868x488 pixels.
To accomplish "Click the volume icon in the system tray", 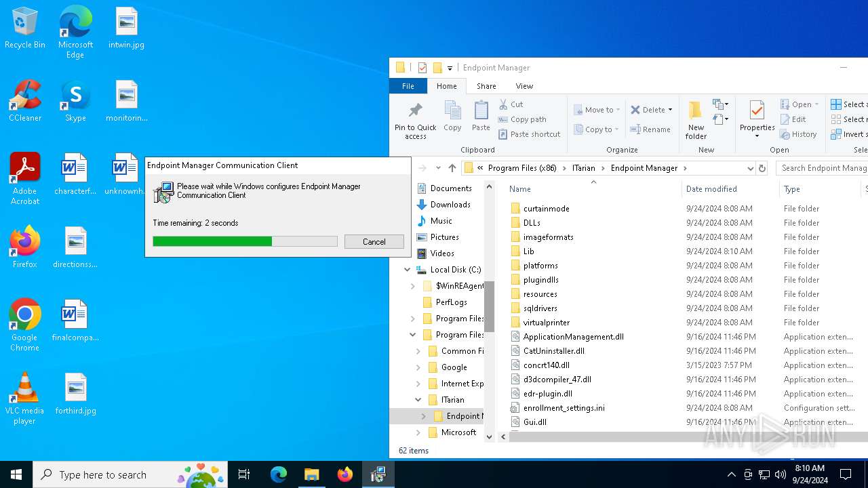I will pos(781,474).
